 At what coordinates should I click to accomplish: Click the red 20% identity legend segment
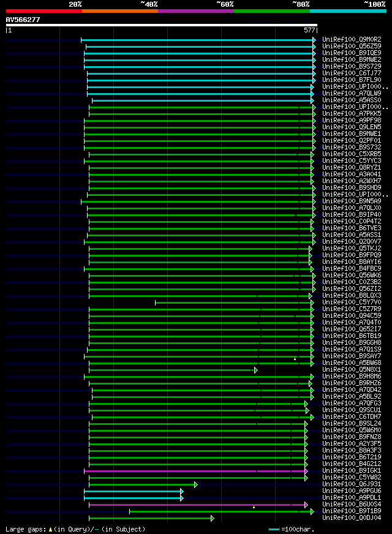(44, 11)
